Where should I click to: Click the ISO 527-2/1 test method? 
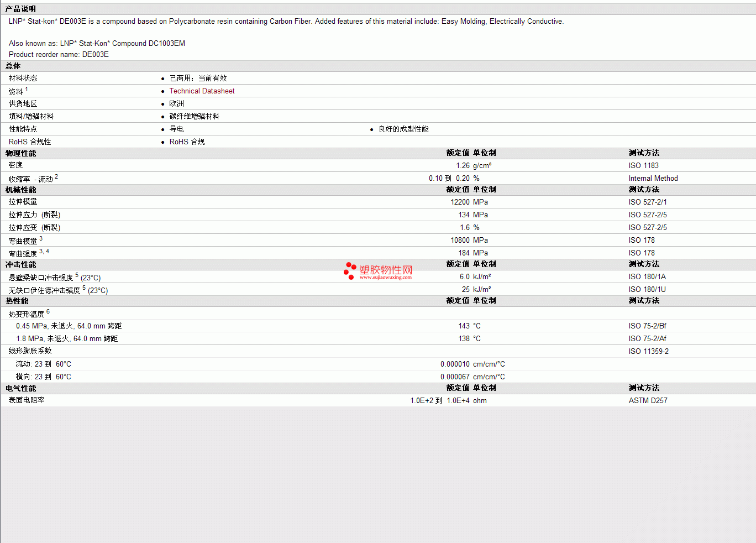tap(648, 202)
